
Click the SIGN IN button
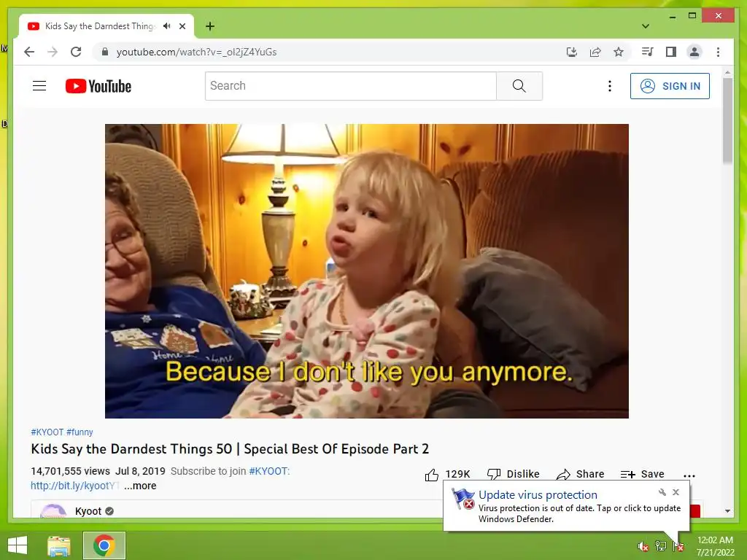click(670, 86)
